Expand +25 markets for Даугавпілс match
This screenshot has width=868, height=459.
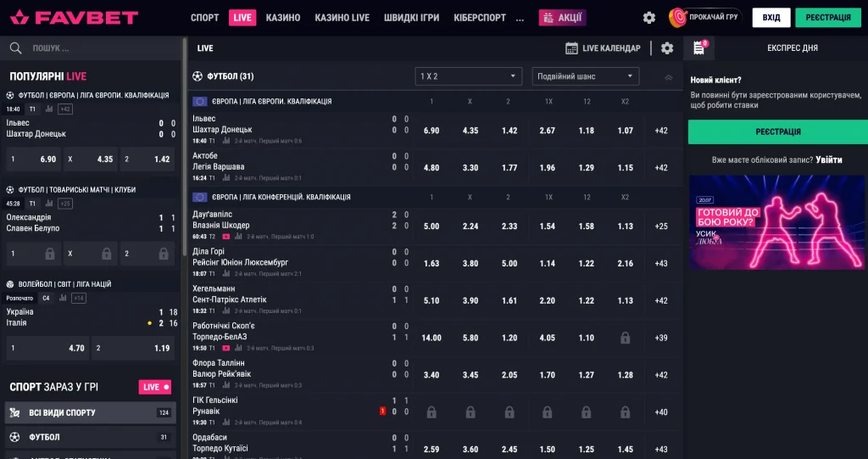click(661, 227)
